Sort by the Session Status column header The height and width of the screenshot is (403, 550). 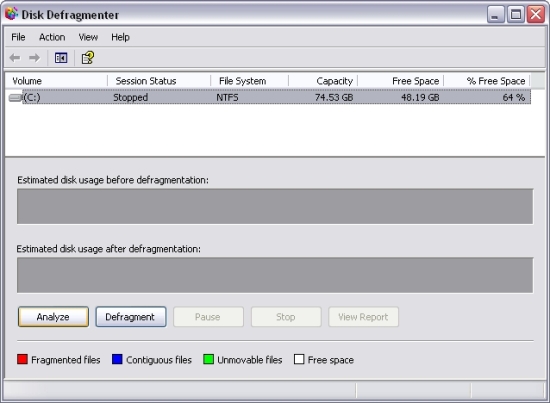coord(159,81)
